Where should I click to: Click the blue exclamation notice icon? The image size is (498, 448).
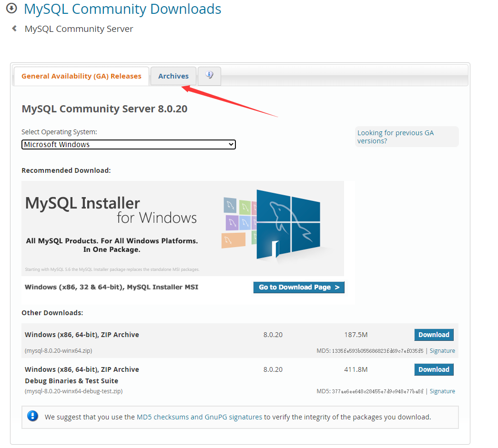pos(32,416)
